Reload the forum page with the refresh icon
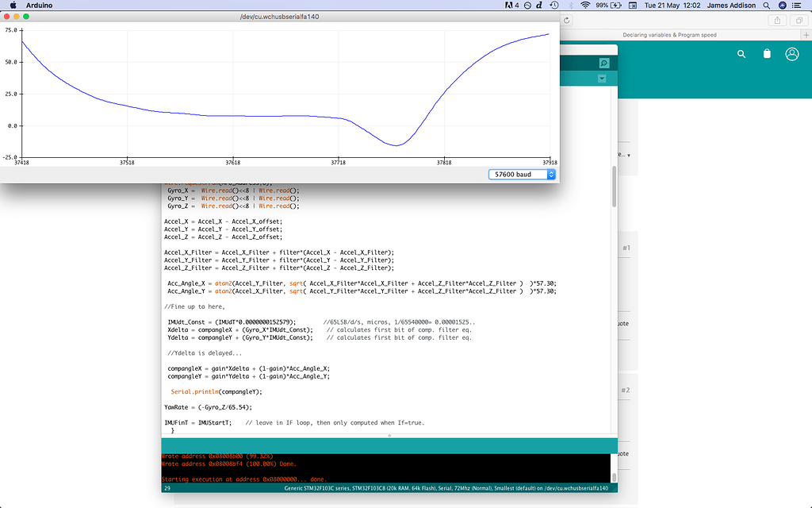Image resolution: width=812 pixels, height=508 pixels. click(565, 20)
